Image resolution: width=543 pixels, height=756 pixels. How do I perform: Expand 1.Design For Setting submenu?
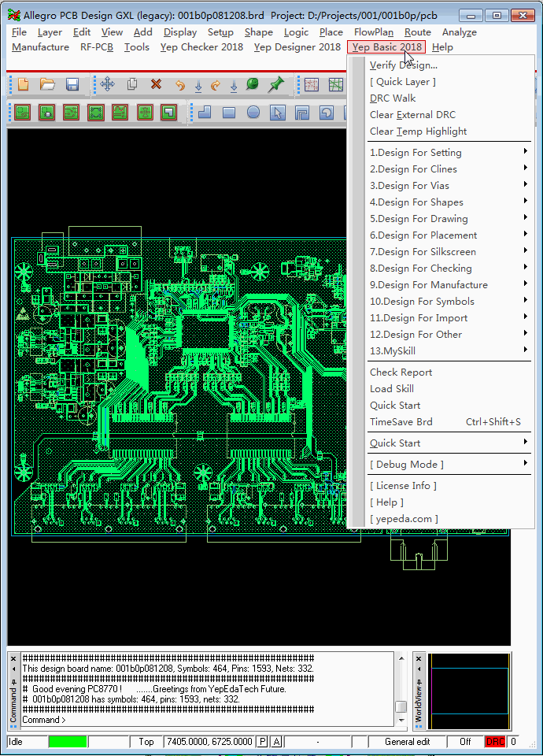[x=449, y=152]
